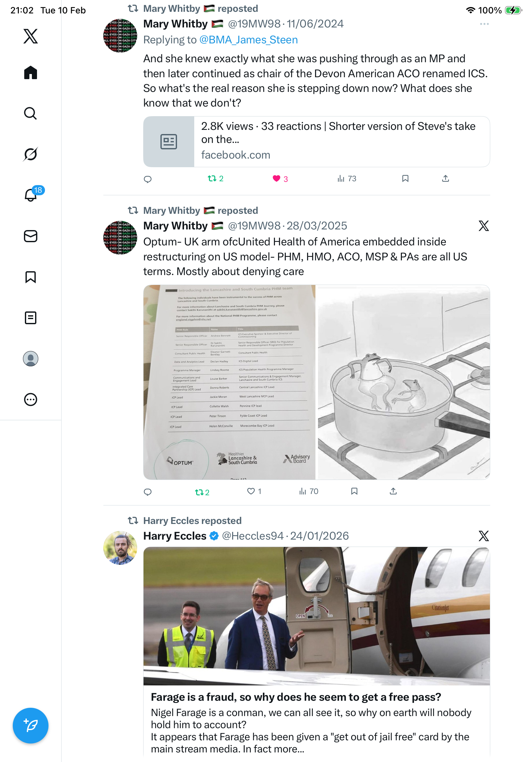Open the profile avatar icon in sidebar
The width and height of the screenshot is (532, 762).
click(x=31, y=358)
